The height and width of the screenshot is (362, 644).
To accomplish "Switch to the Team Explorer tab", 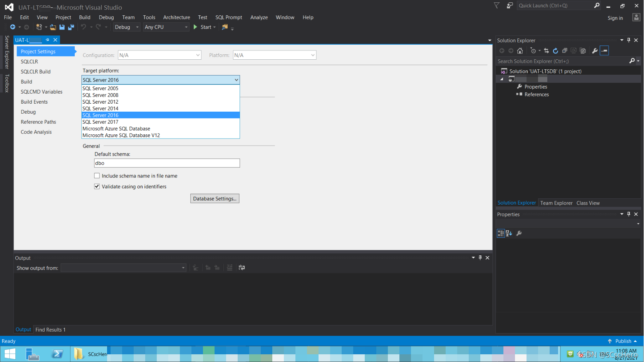I will [556, 203].
